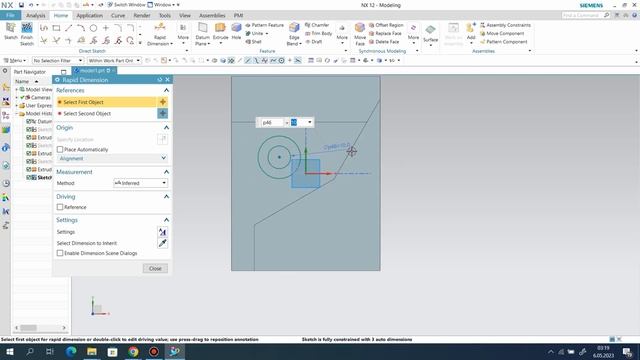Click Select Second Object row
Screen dimensions: 640x360
[106, 113]
